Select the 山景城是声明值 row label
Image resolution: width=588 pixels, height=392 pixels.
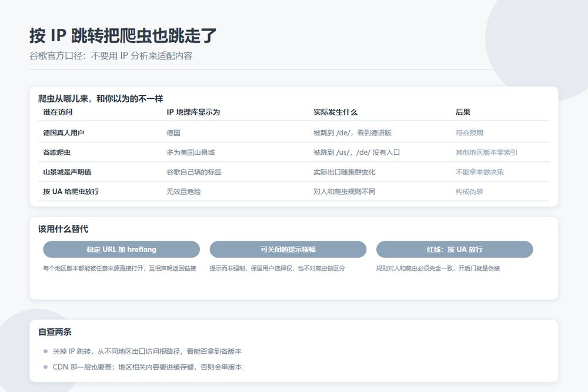click(x=67, y=172)
